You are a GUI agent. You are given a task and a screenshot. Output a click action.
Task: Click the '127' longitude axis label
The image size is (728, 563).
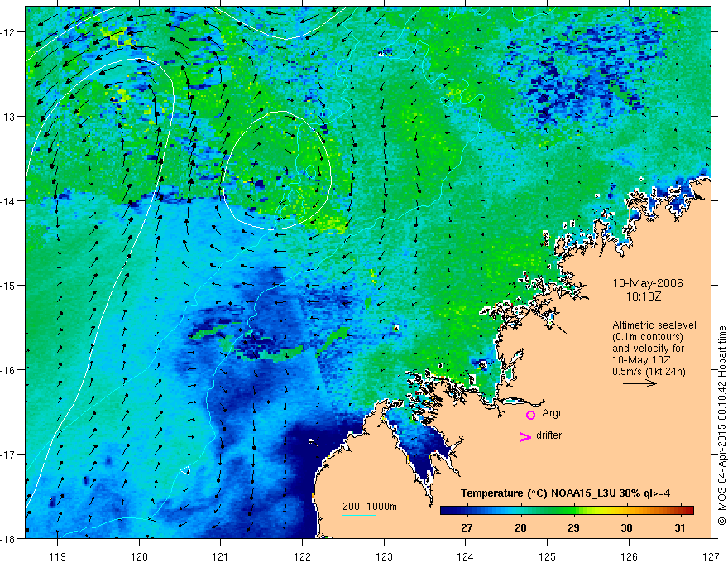[x=711, y=556]
